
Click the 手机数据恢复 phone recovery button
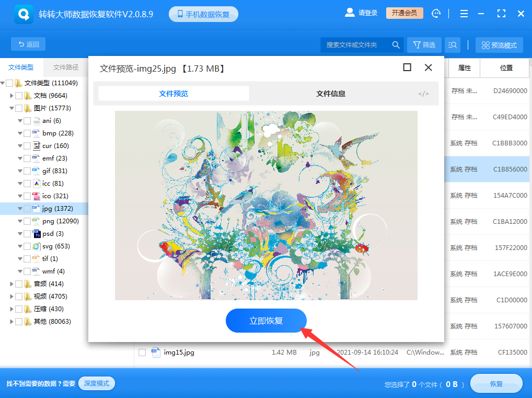pyautogui.click(x=203, y=14)
